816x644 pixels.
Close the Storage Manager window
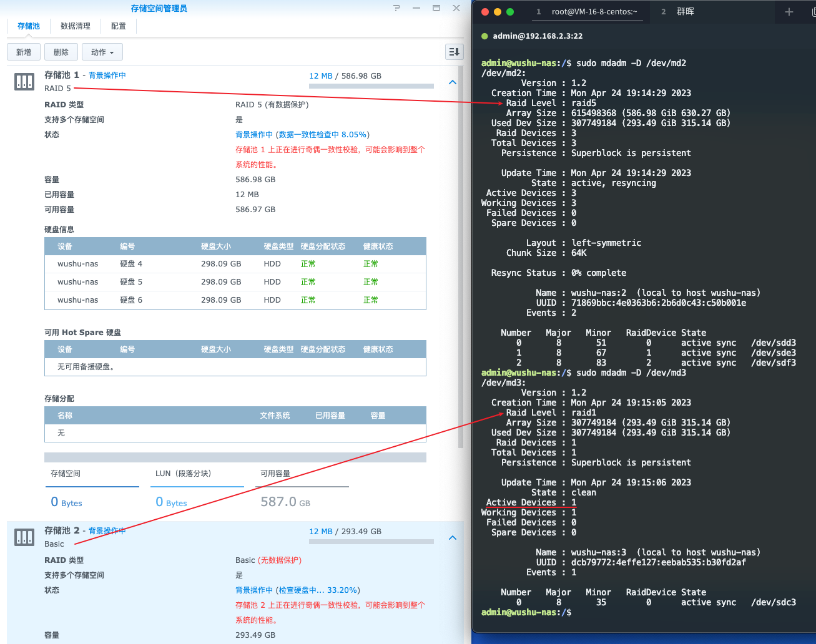click(456, 8)
